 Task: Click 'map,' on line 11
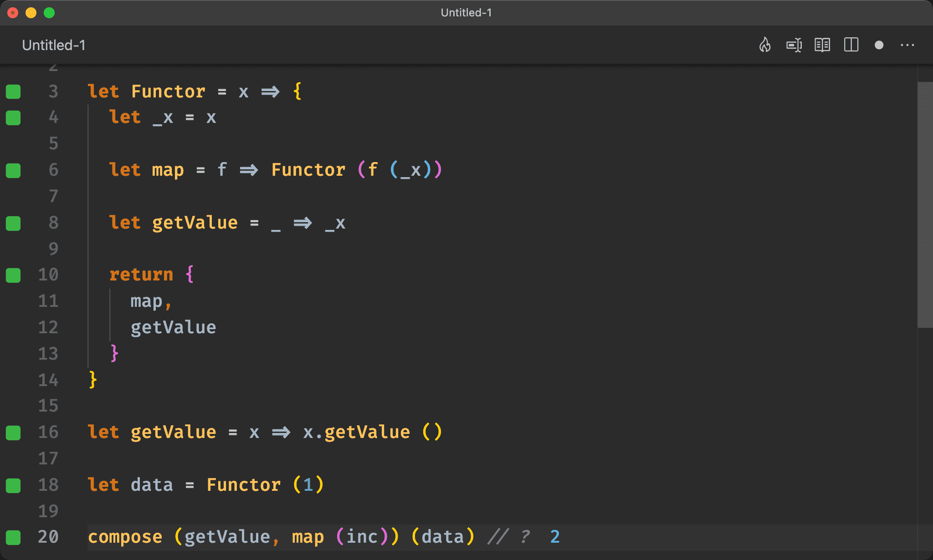[x=151, y=301]
